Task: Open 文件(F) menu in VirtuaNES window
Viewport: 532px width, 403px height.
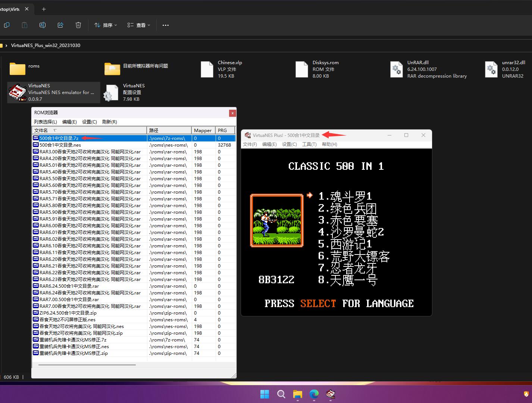Action: (250, 144)
